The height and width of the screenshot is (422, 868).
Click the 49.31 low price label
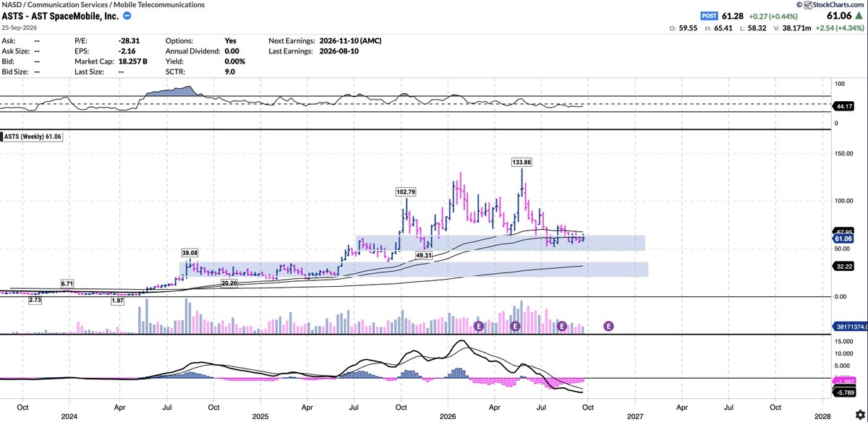[x=423, y=256]
